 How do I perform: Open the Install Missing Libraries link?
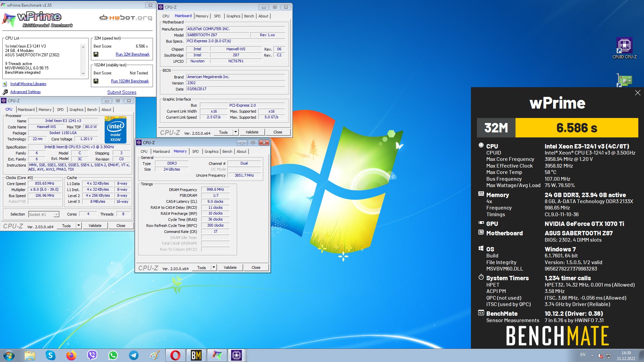(x=28, y=84)
